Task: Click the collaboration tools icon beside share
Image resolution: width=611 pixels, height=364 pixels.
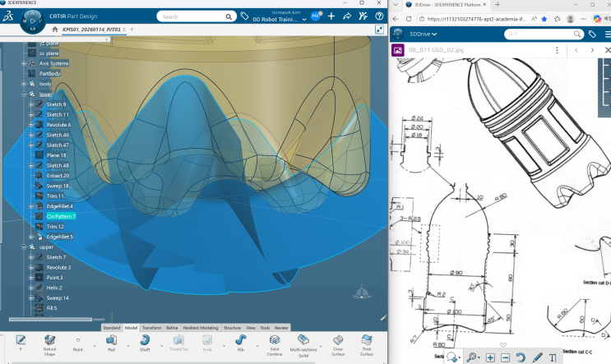Action: tap(363, 16)
